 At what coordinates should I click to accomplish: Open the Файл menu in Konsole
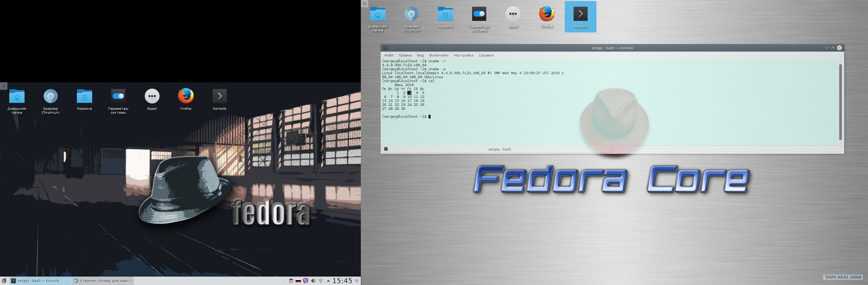[x=389, y=55]
